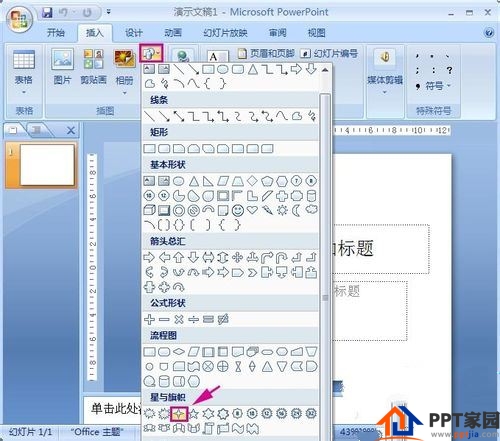The width and height of the screenshot is (500, 441).
Task: Open 页眉和页脚 header and footer
Action: [266, 53]
